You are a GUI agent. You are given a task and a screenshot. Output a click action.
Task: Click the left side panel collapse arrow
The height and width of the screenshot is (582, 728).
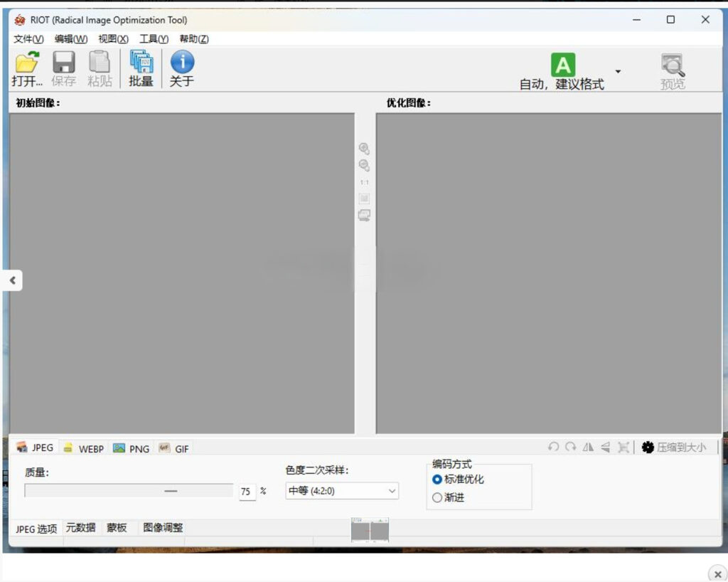tap(12, 280)
